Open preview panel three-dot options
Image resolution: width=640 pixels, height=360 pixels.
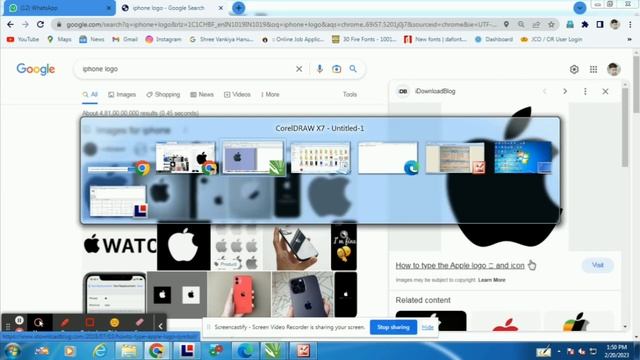pos(585,91)
